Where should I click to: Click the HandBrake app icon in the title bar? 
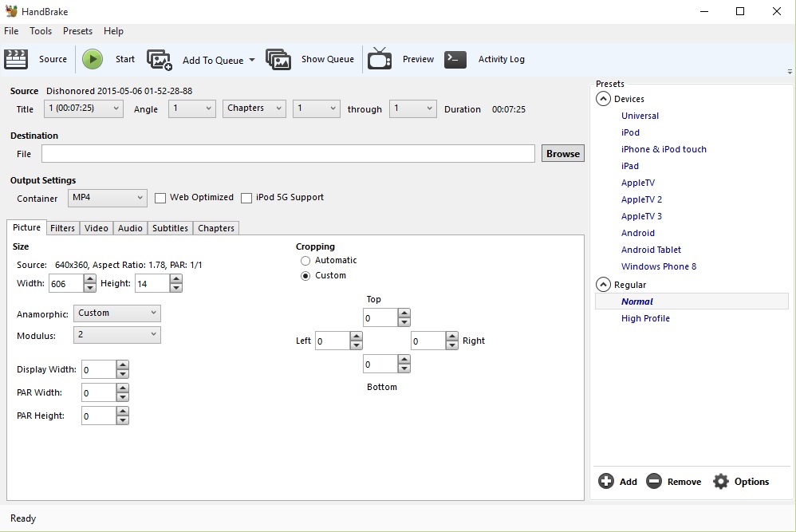pyautogui.click(x=11, y=10)
